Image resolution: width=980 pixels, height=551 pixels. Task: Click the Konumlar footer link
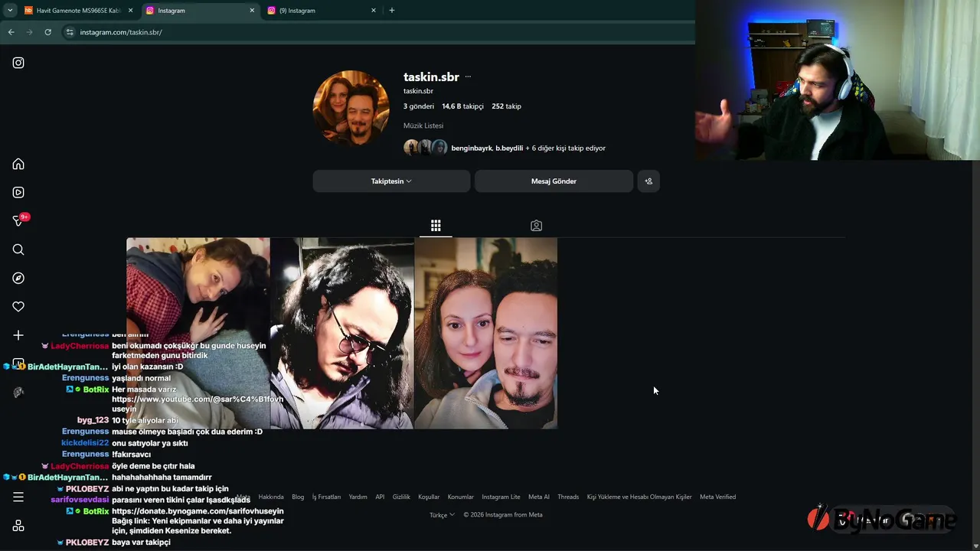tap(461, 497)
